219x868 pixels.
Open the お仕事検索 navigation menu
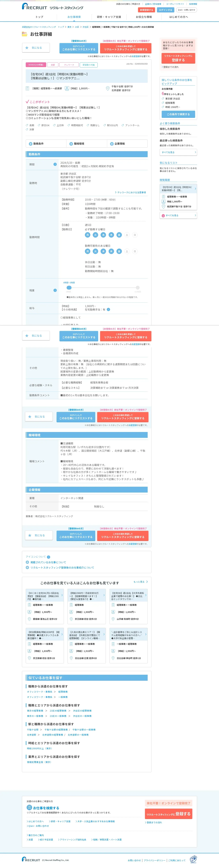(74, 17)
